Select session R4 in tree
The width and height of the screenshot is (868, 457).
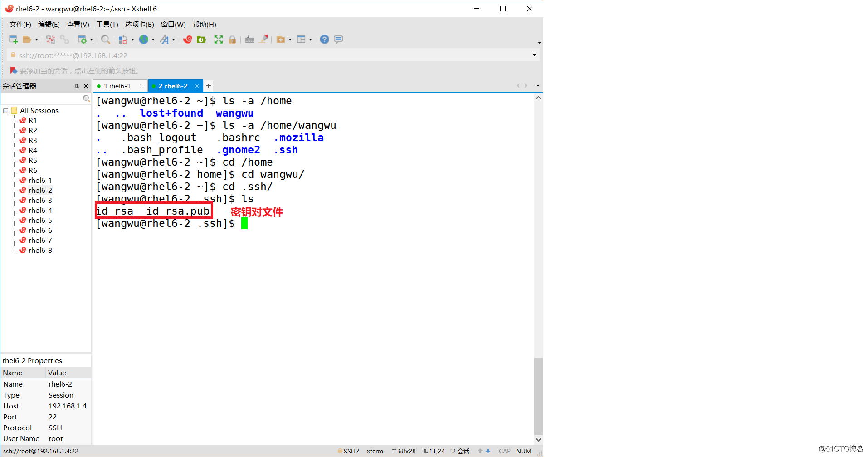[x=33, y=151]
